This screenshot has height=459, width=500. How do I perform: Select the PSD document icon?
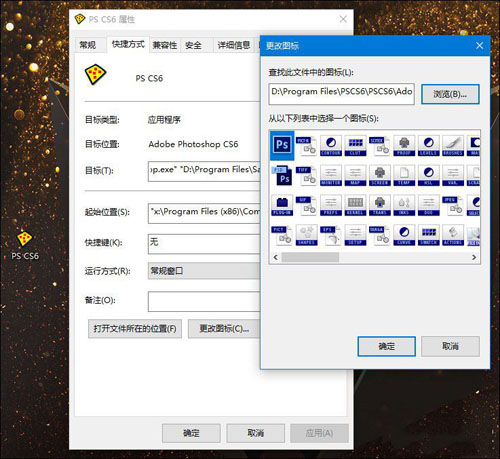282,175
